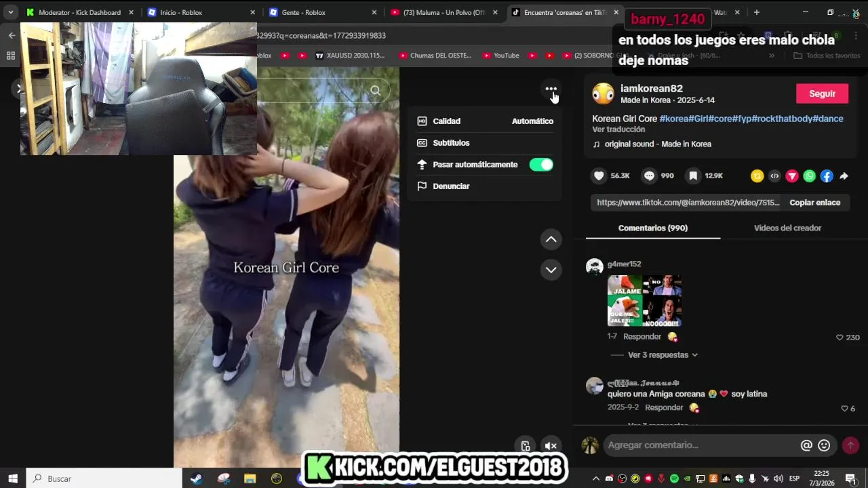Open iamkorean82 profile avatar
Screen dimensions: 868x488
[603, 94]
